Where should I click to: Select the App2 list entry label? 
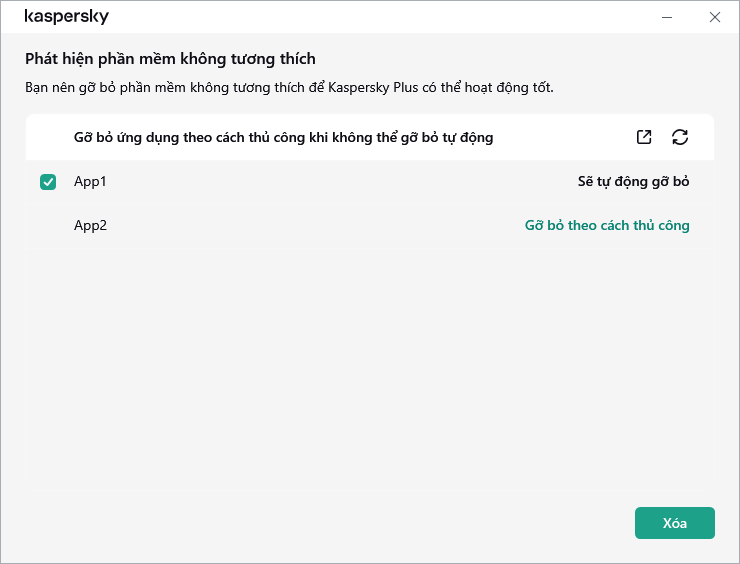click(x=90, y=225)
